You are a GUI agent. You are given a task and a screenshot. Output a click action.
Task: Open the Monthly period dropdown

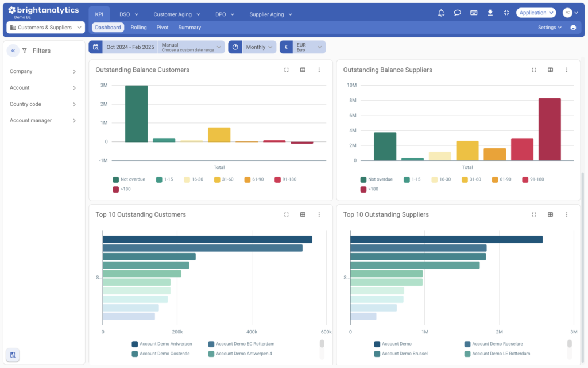point(259,47)
